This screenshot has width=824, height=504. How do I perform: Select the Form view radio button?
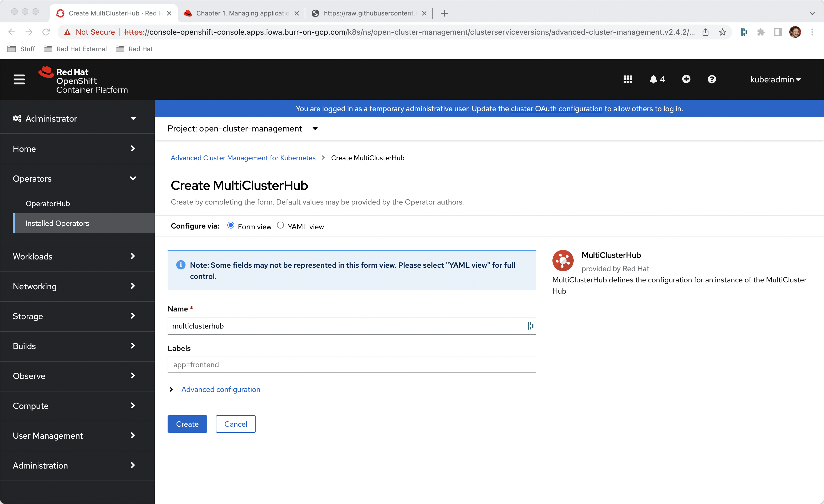[x=231, y=226]
